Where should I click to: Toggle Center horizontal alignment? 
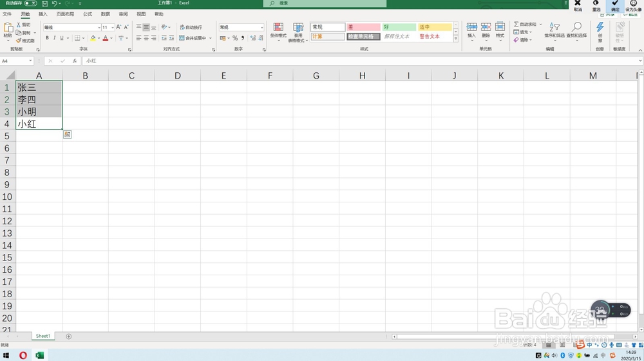[146, 38]
